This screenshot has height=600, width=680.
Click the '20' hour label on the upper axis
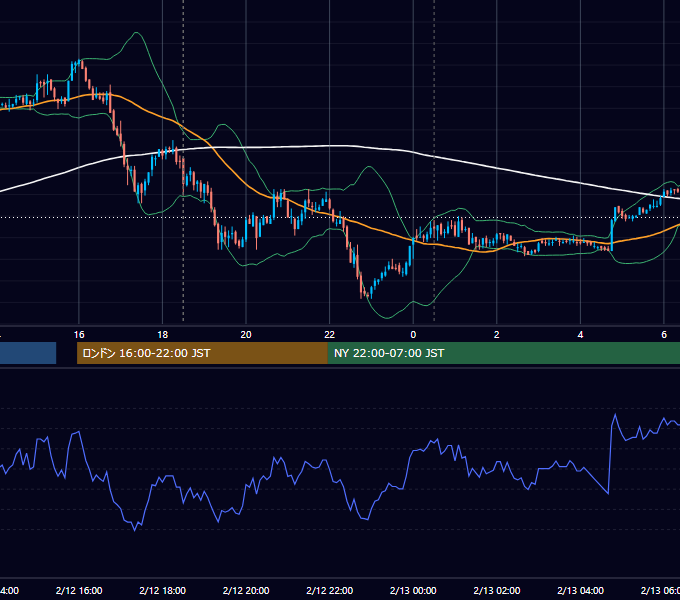point(246,335)
